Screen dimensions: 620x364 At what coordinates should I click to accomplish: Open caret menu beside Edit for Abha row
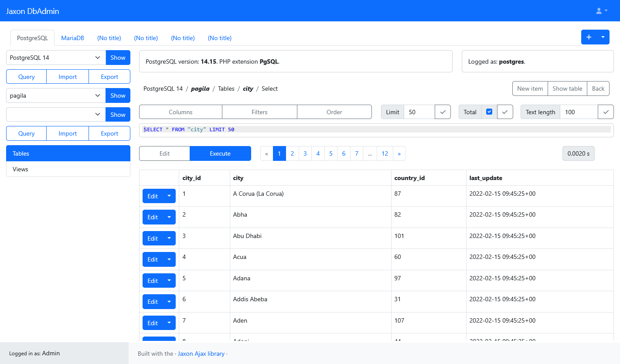click(169, 217)
